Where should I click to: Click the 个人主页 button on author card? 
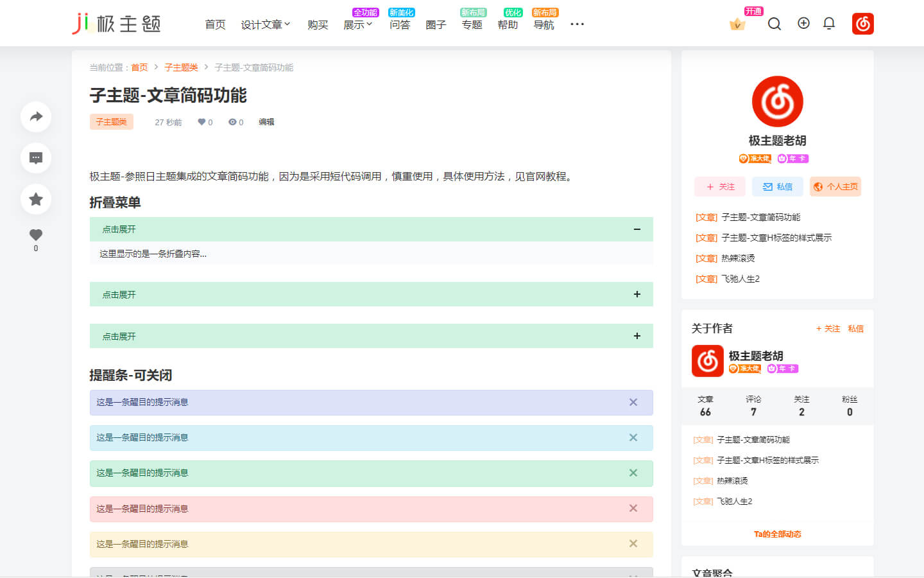pos(835,187)
